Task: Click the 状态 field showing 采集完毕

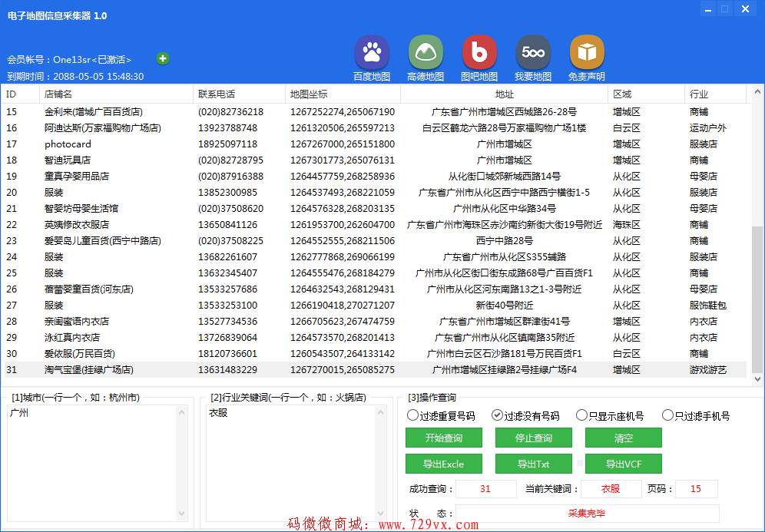Action: (x=587, y=514)
